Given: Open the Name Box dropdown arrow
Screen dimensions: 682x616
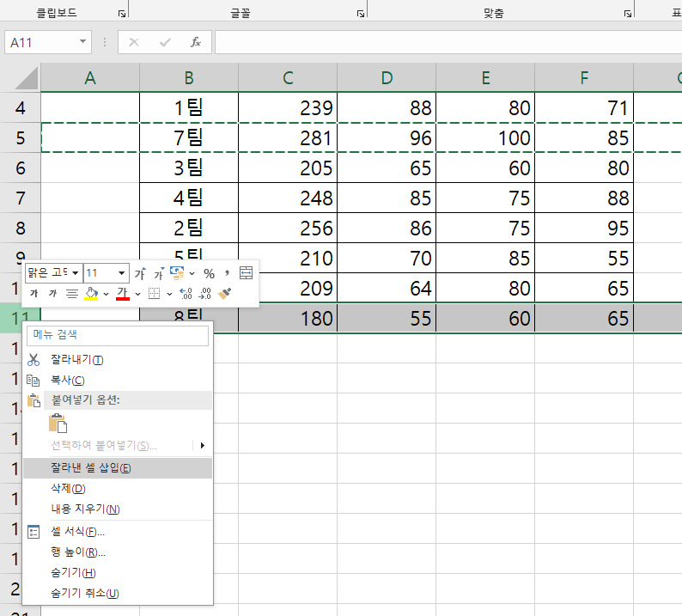Looking at the screenshot, I should pyautogui.click(x=82, y=42).
